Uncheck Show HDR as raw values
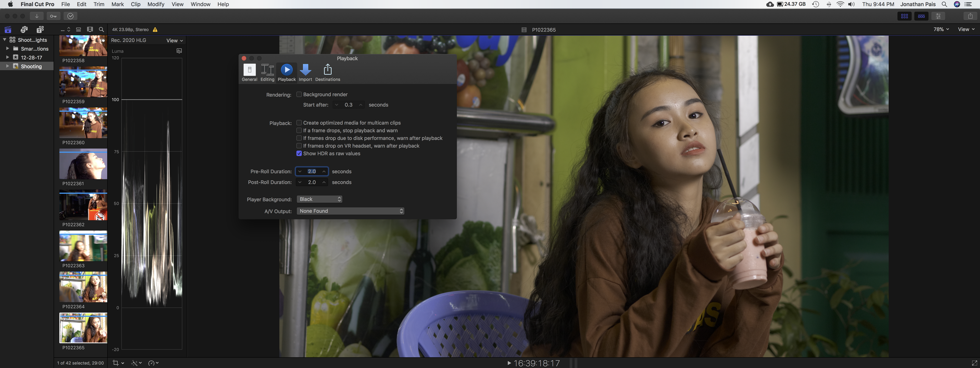The image size is (980, 368). (299, 154)
